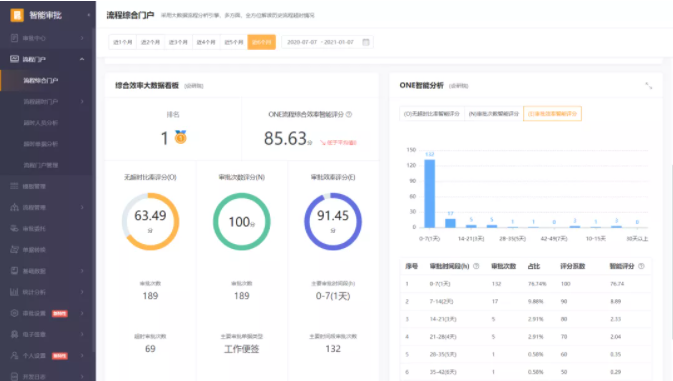Click the 2020-07-07 to 2021-01-07 date field
The height and width of the screenshot is (381, 673).
pos(327,42)
